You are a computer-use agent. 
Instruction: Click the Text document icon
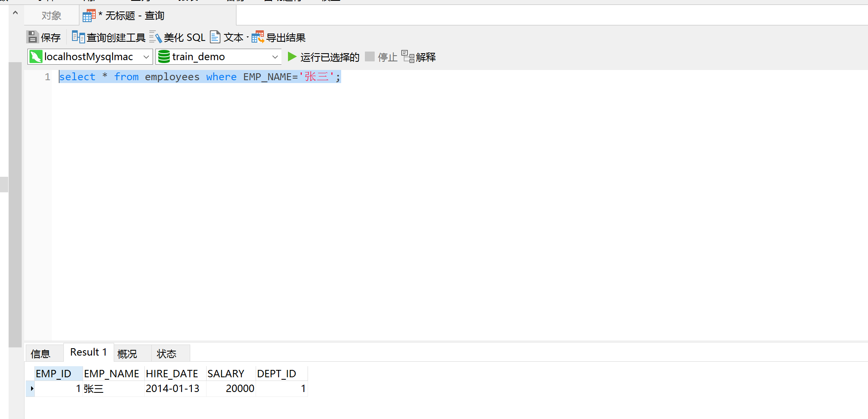pos(215,37)
